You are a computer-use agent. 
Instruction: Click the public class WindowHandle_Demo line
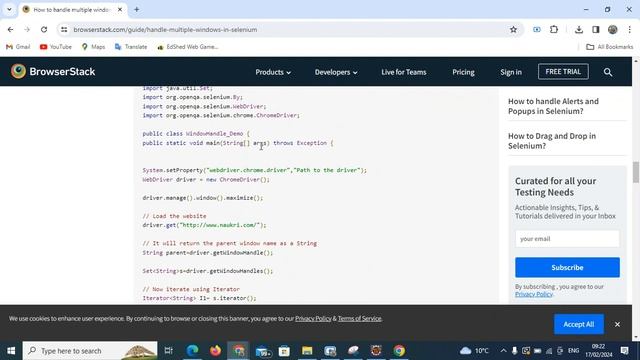196,133
